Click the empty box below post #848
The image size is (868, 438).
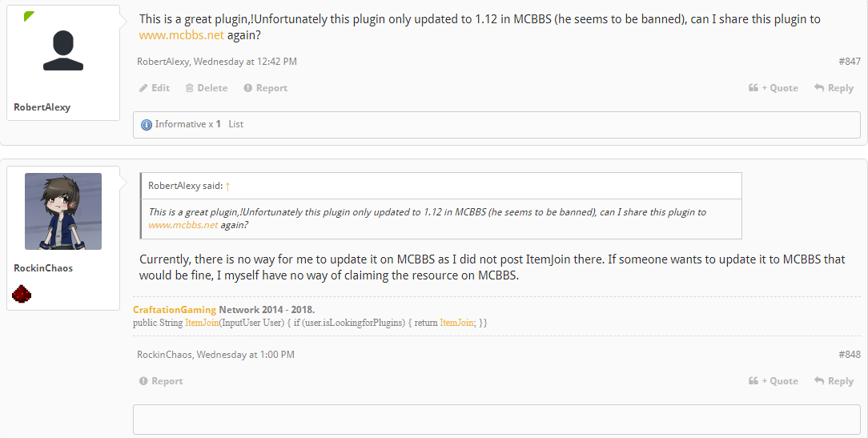pos(496,420)
